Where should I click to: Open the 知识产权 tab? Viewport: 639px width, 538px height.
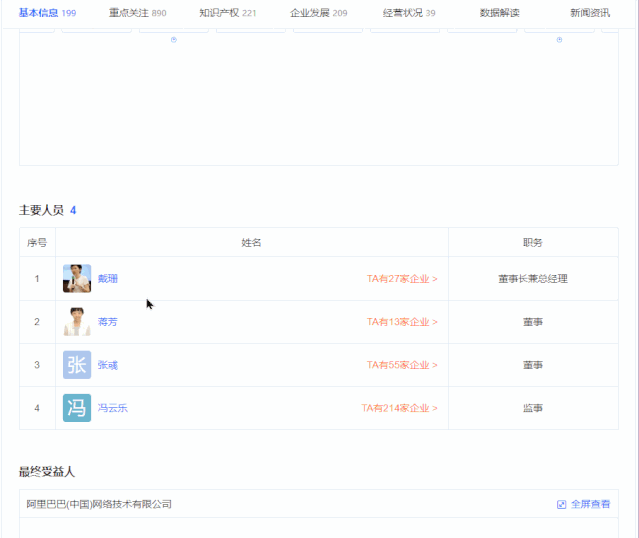click(x=227, y=13)
